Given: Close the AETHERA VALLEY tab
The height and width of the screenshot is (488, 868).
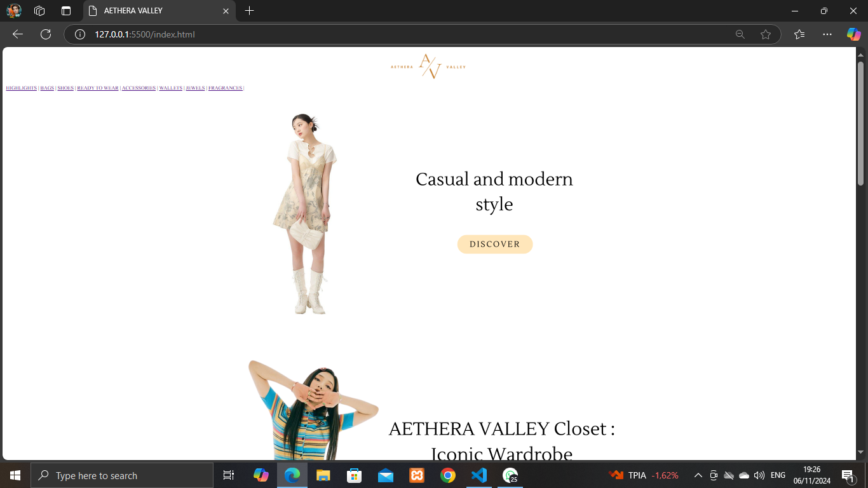Looking at the screenshot, I should [226, 11].
